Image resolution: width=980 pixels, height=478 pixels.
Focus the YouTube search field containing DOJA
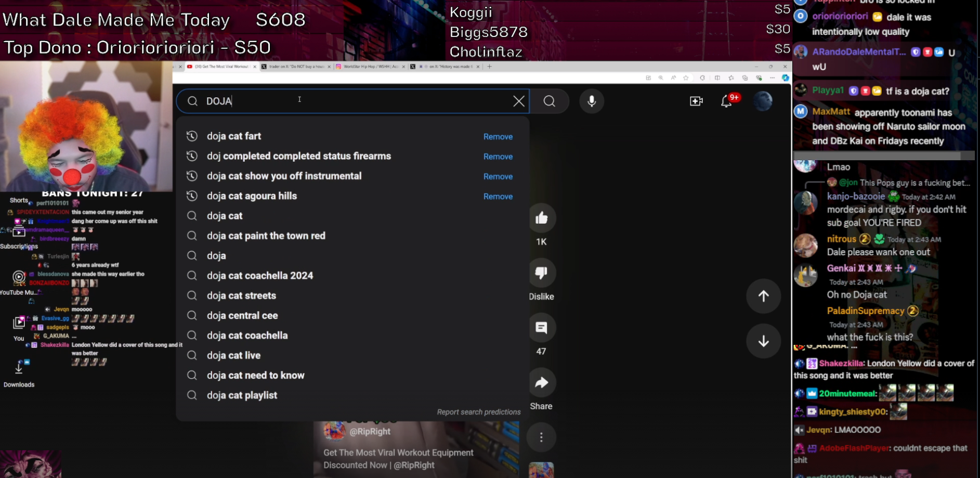pos(352,101)
